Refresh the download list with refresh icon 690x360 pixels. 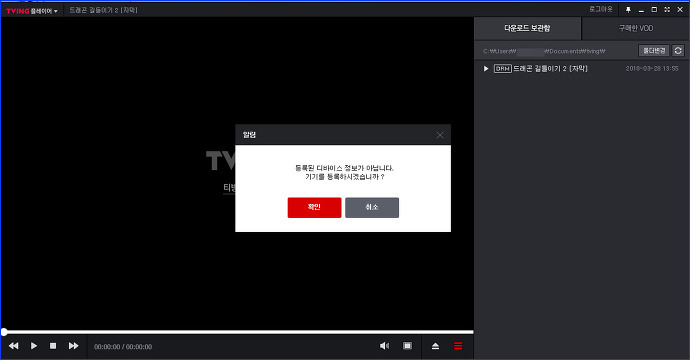pos(678,51)
